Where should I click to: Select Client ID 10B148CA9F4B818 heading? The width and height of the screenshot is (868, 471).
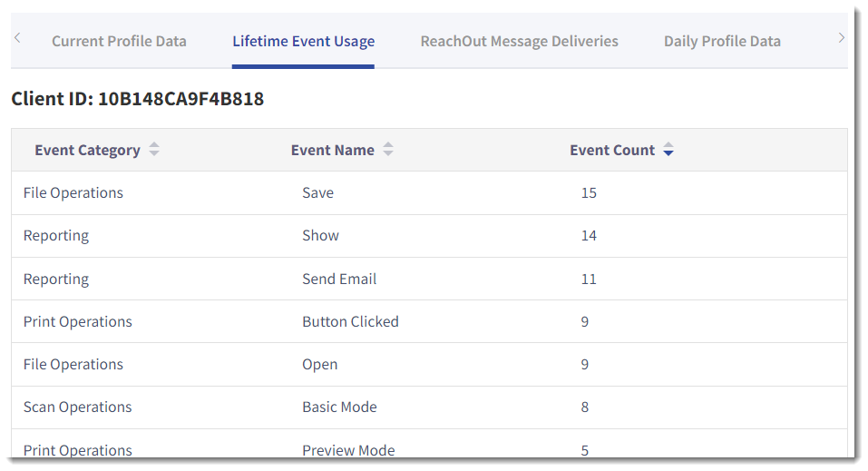(x=137, y=99)
